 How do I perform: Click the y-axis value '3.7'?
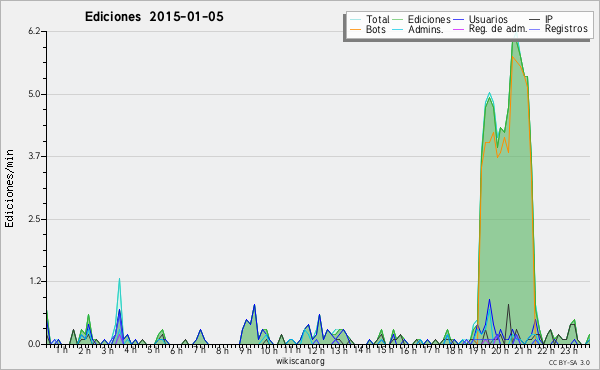(34, 156)
